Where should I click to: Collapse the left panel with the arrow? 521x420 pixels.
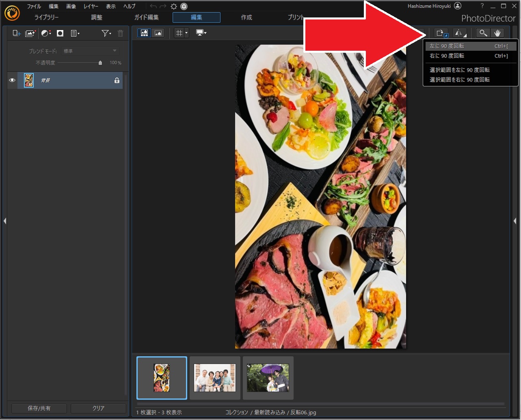click(x=4, y=221)
